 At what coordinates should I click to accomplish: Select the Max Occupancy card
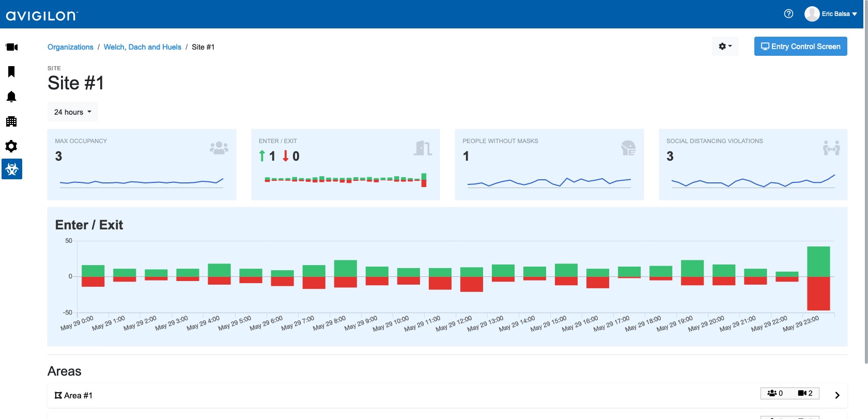point(142,164)
